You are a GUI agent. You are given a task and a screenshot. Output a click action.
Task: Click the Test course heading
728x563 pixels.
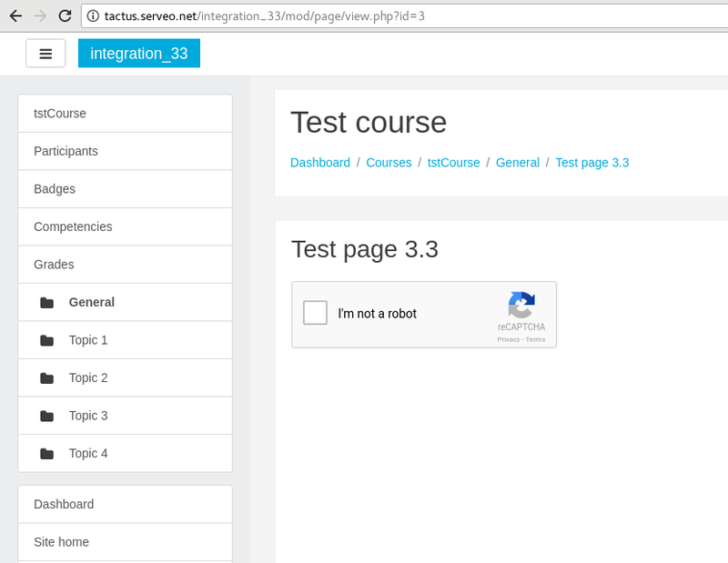(369, 123)
